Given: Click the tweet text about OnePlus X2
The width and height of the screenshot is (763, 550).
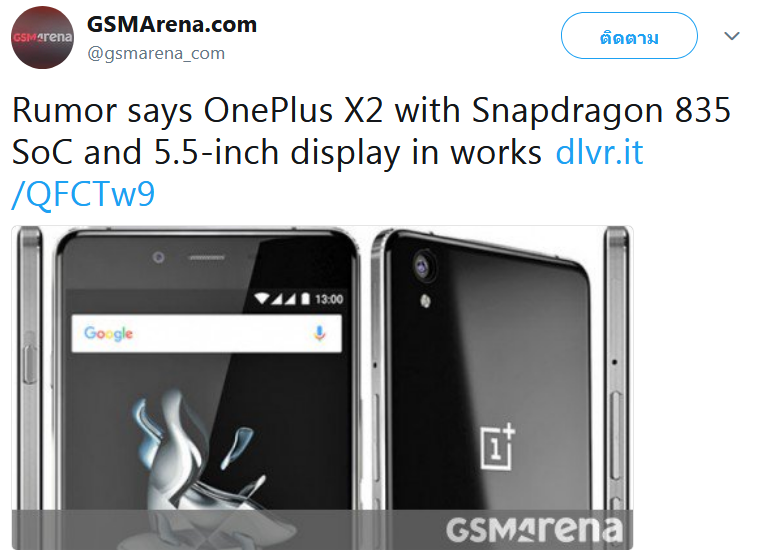Looking at the screenshot, I should coord(371,130).
